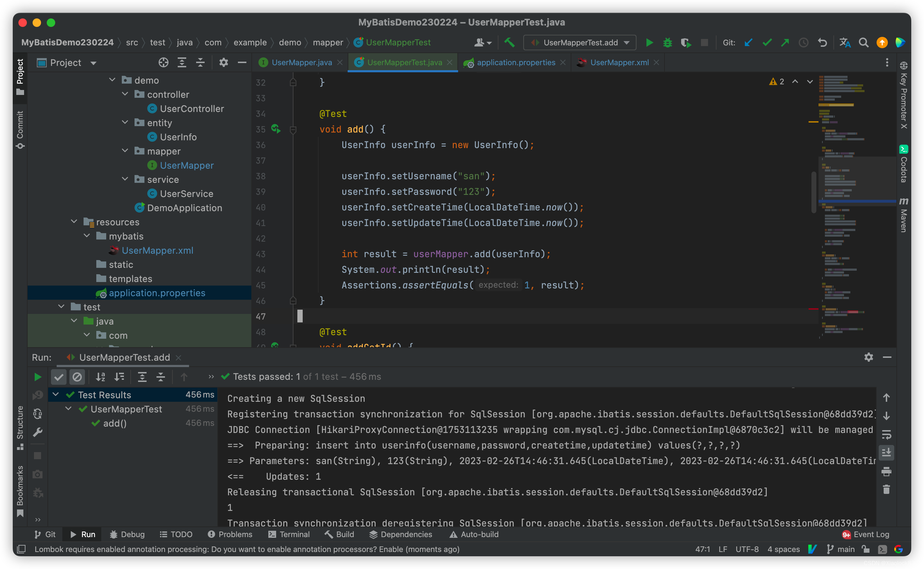Image resolution: width=924 pixels, height=569 pixels.
Task: Open the Event Log
Action: [x=866, y=534]
